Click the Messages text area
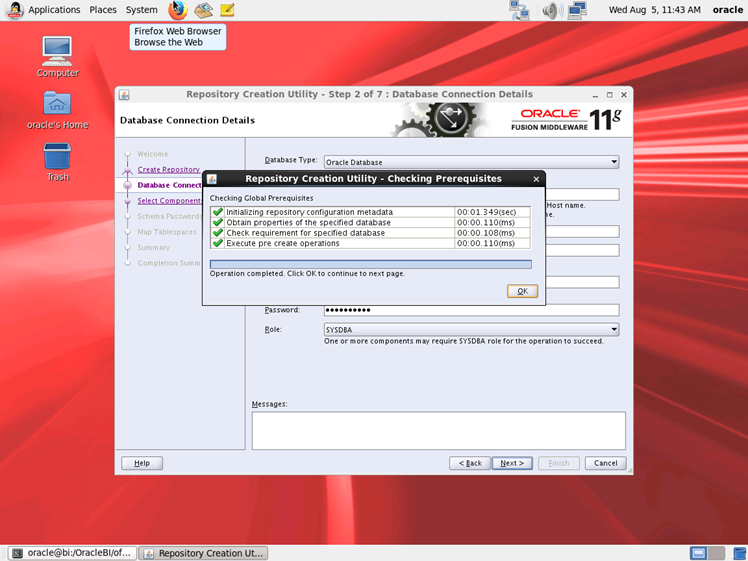Viewport: 748px width, 561px height. (438, 431)
